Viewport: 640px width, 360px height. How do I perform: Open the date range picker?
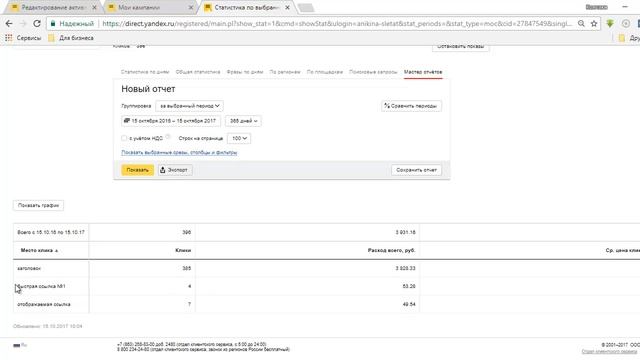(x=171, y=121)
